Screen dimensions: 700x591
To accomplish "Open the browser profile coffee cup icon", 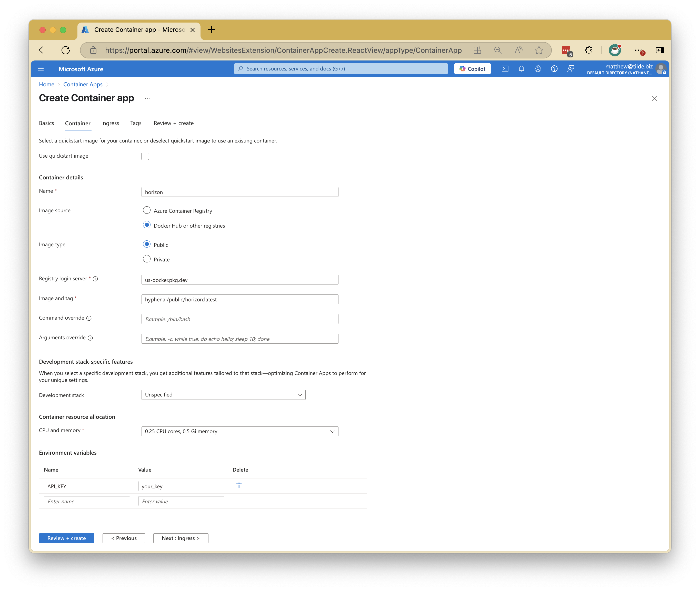I will click(615, 50).
